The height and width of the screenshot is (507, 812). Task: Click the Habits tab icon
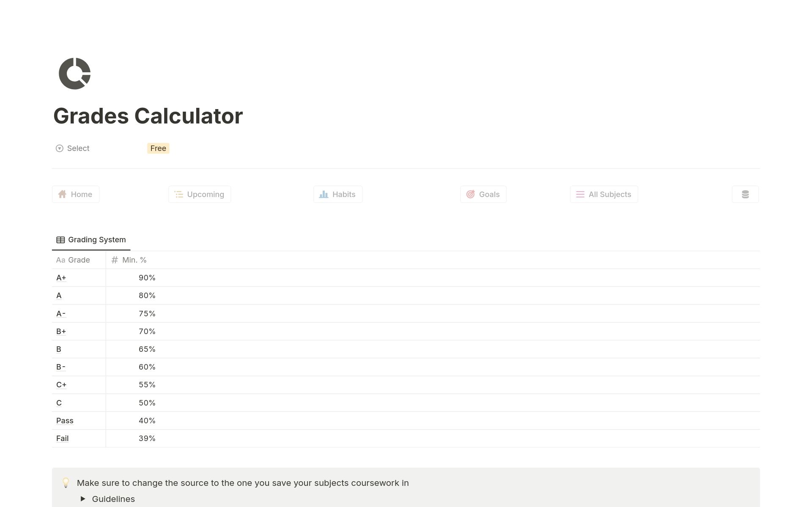(324, 194)
